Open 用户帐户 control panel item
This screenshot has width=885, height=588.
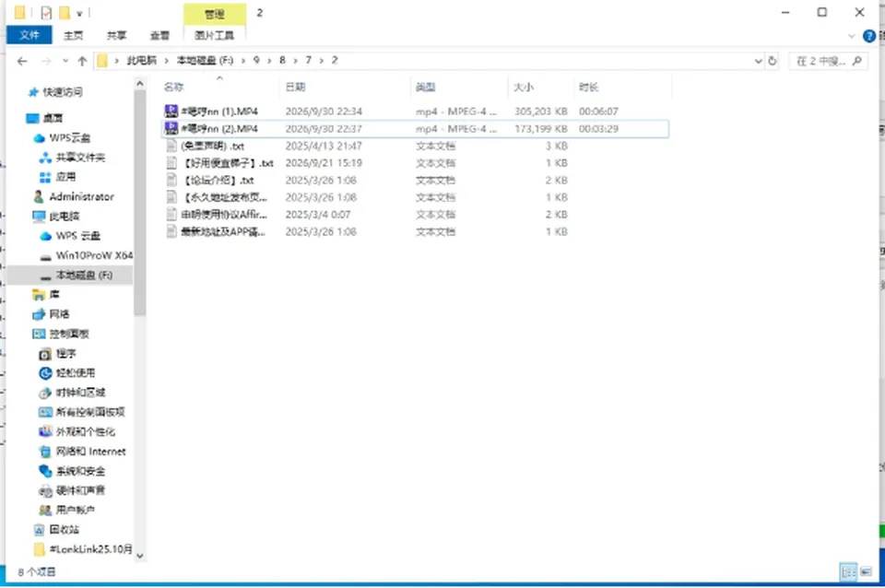pos(67,510)
